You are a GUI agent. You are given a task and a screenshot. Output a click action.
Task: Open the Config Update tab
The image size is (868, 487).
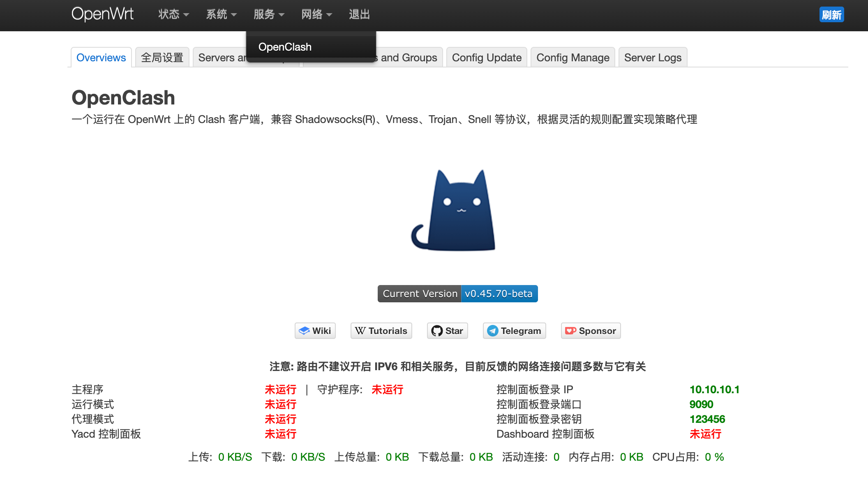point(487,58)
